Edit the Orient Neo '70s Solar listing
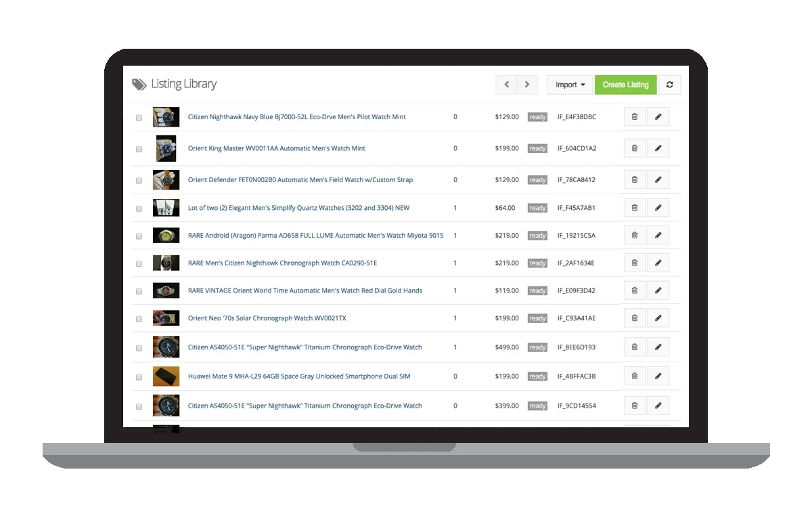 658,318
